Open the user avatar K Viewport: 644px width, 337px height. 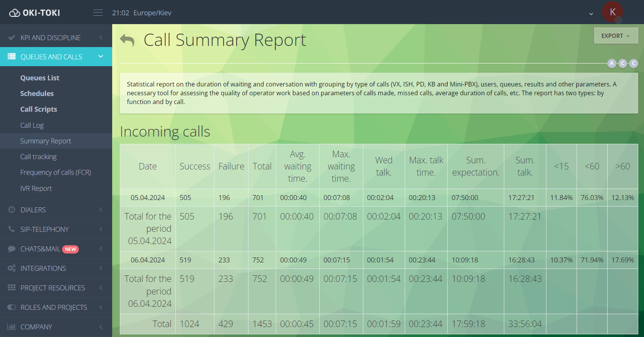pos(612,12)
